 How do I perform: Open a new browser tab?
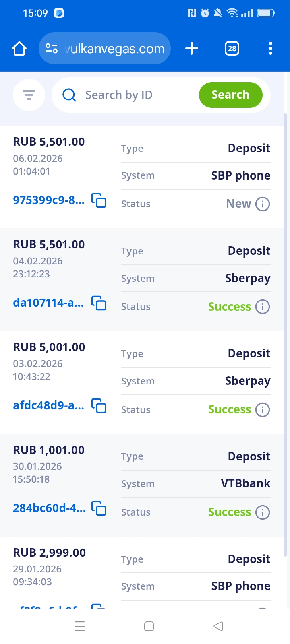pyautogui.click(x=192, y=49)
